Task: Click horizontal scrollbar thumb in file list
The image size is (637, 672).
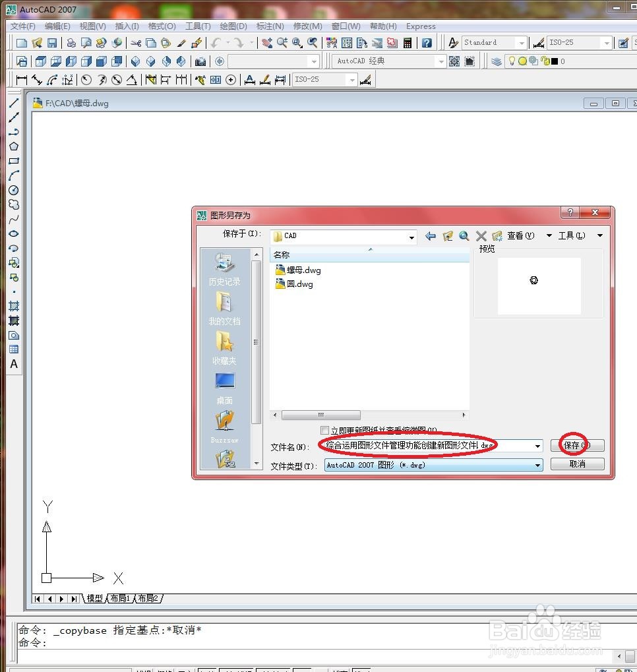Action: pyautogui.click(x=321, y=415)
